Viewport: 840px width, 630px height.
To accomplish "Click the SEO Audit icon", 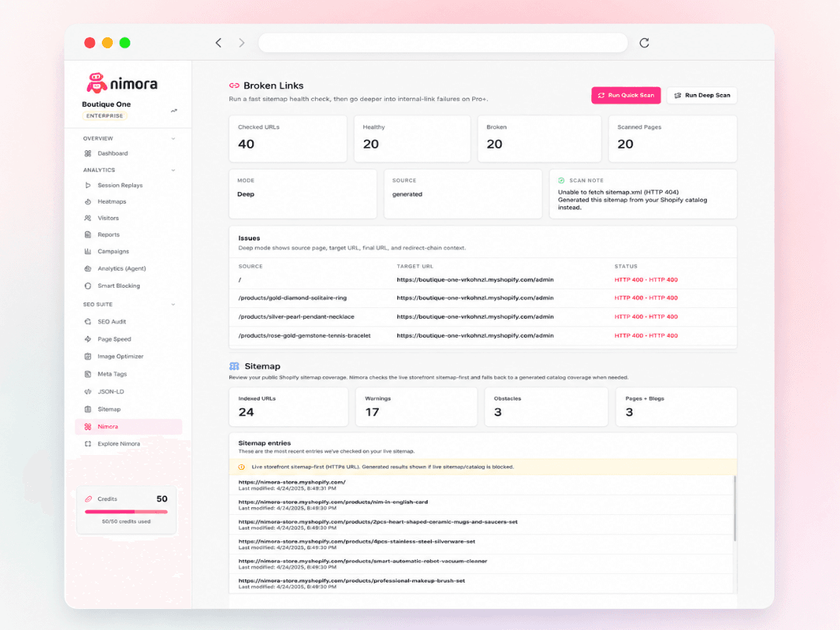I will (x=88, y=321).
